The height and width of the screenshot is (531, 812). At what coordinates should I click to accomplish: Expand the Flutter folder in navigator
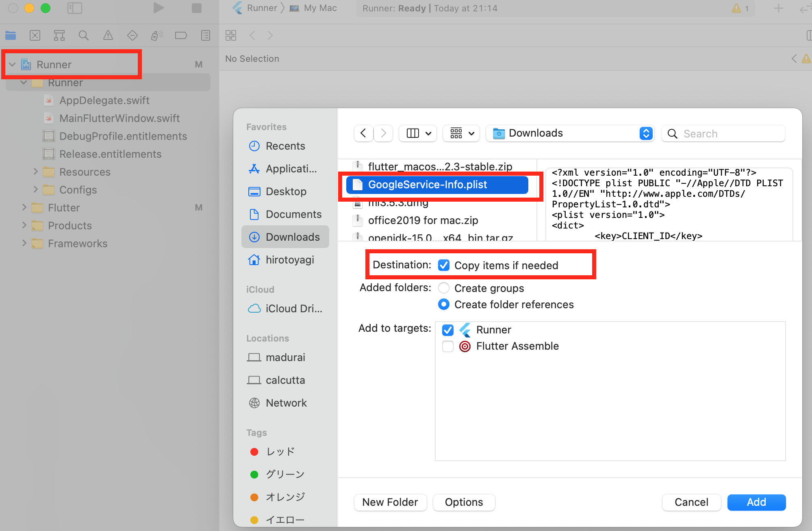(x=24, y=207)
